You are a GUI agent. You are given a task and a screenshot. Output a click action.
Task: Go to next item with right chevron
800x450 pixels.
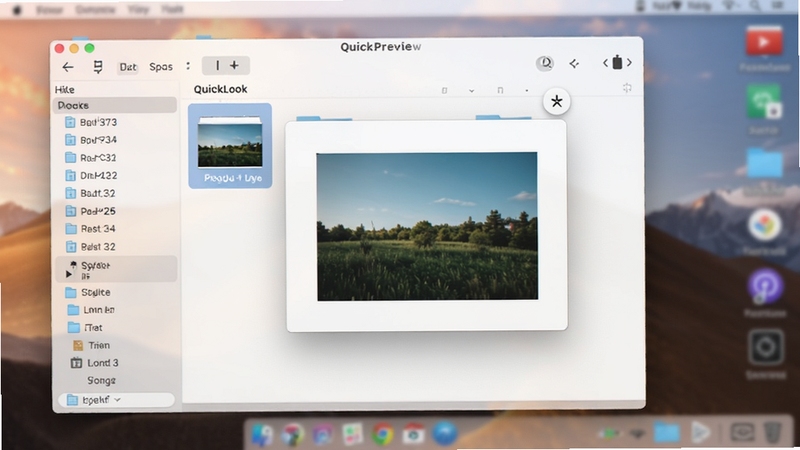(629, 63)
